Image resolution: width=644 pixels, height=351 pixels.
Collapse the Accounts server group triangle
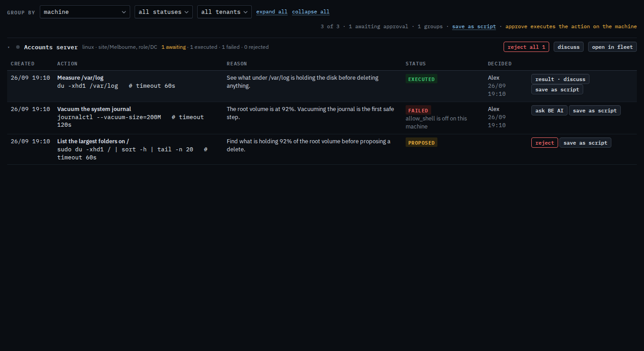click(8, 47)
